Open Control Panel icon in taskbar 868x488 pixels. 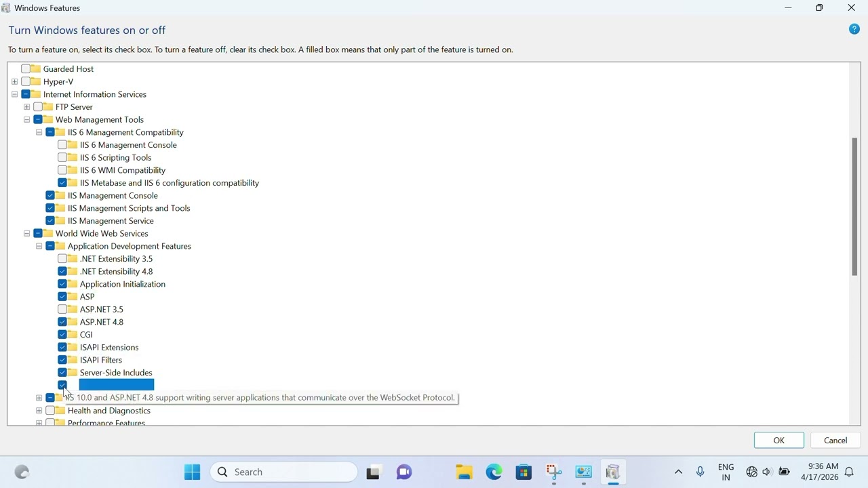[x=584, y=472]
